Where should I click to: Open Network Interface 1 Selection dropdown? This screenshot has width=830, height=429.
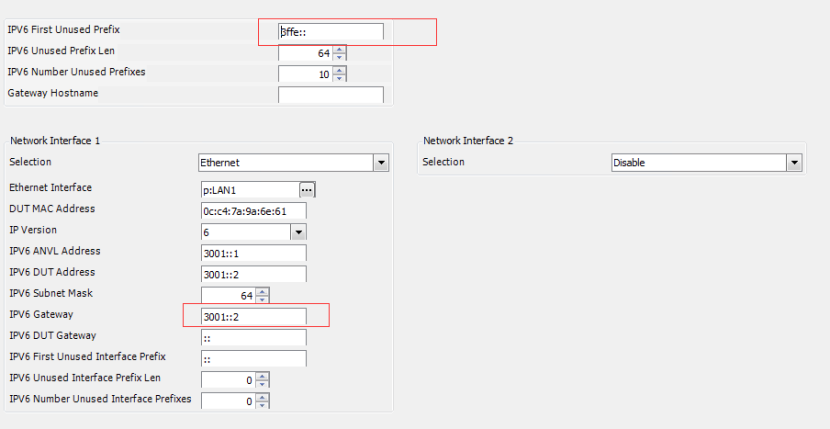pyautogui.click(x=380, y=163)
